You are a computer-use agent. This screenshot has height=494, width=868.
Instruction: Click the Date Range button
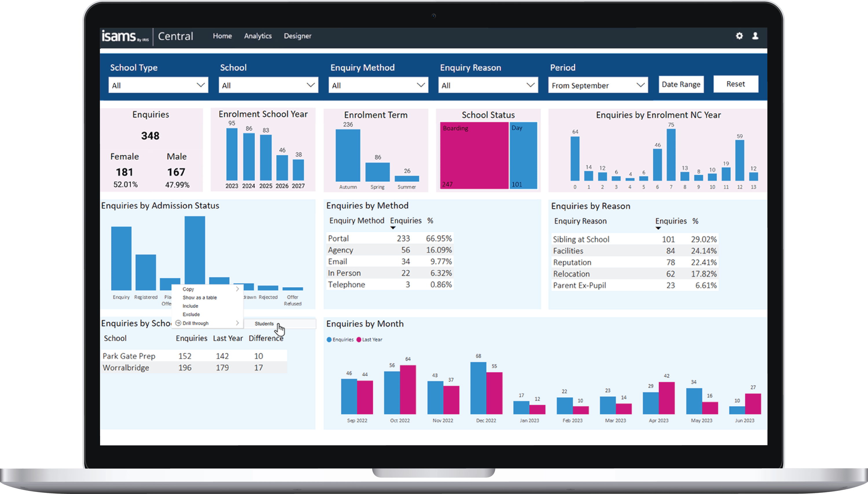[681, 84]
